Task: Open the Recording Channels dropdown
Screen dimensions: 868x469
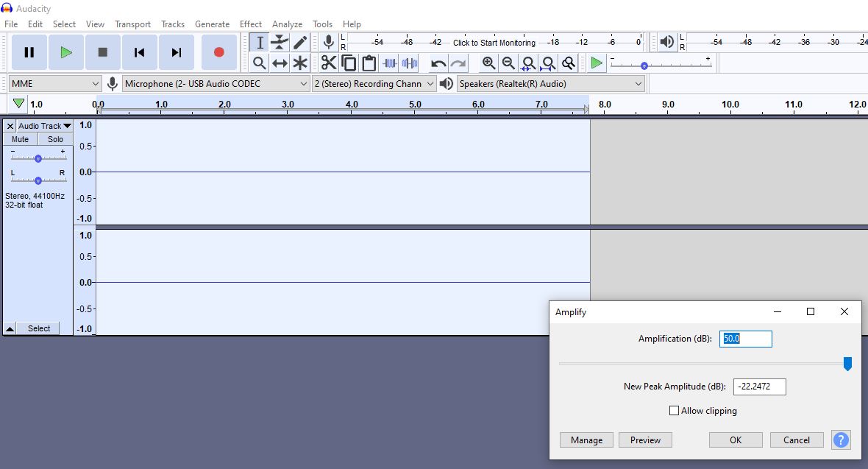Action: [x=374, y=84]
